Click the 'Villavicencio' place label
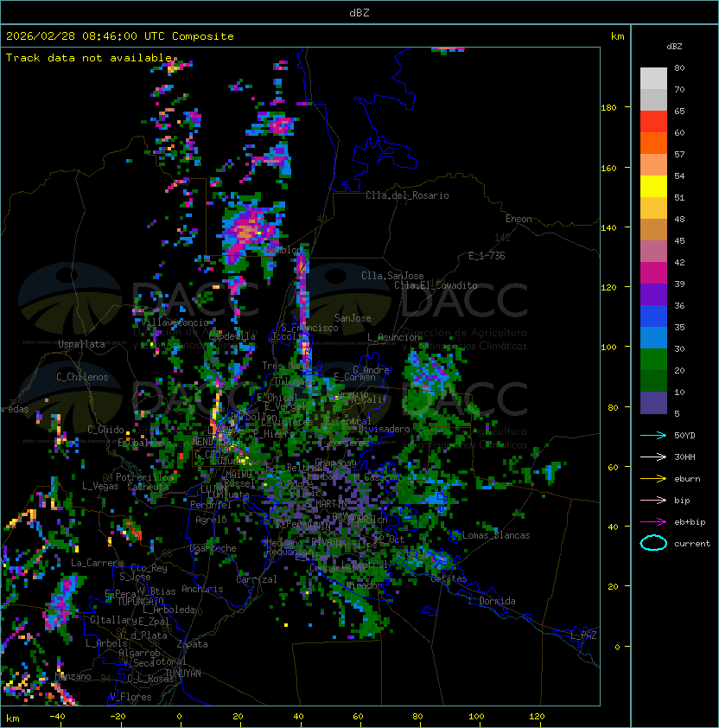Screen dimensions: 719x728 tap(175, 322)
